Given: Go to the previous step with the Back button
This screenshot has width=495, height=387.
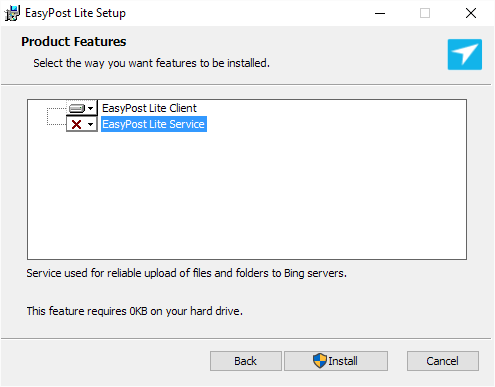Looking at the screenshot, I should 246,361.
